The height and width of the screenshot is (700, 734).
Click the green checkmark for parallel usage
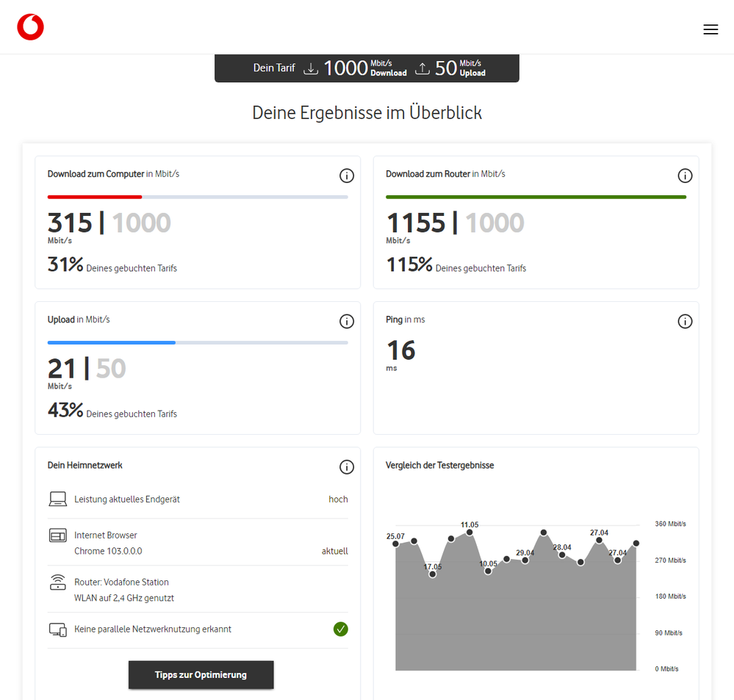pos(341,629)
